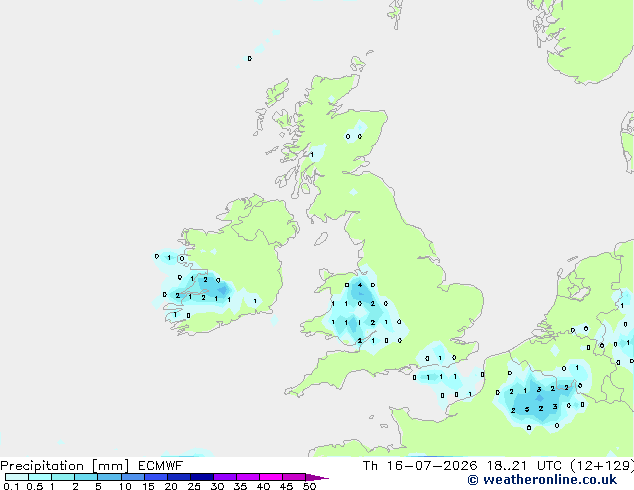Click the legend scale label 50

pos(309,486)
